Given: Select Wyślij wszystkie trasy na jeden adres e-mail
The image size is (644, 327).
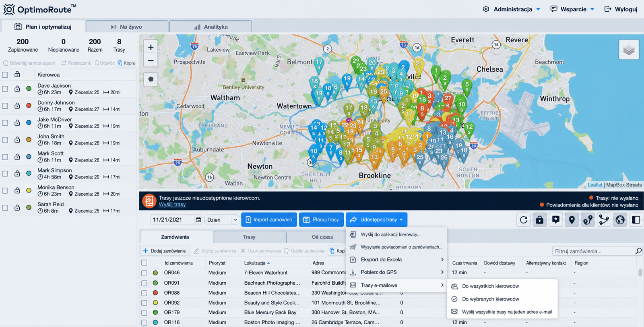Looking at the screenshot, I should [x=502, y=312].
